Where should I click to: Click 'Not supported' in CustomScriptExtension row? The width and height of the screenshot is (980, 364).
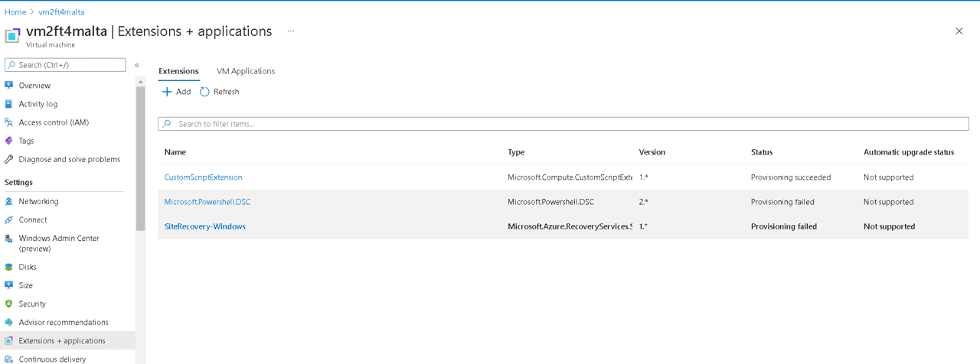coord(888,177)
